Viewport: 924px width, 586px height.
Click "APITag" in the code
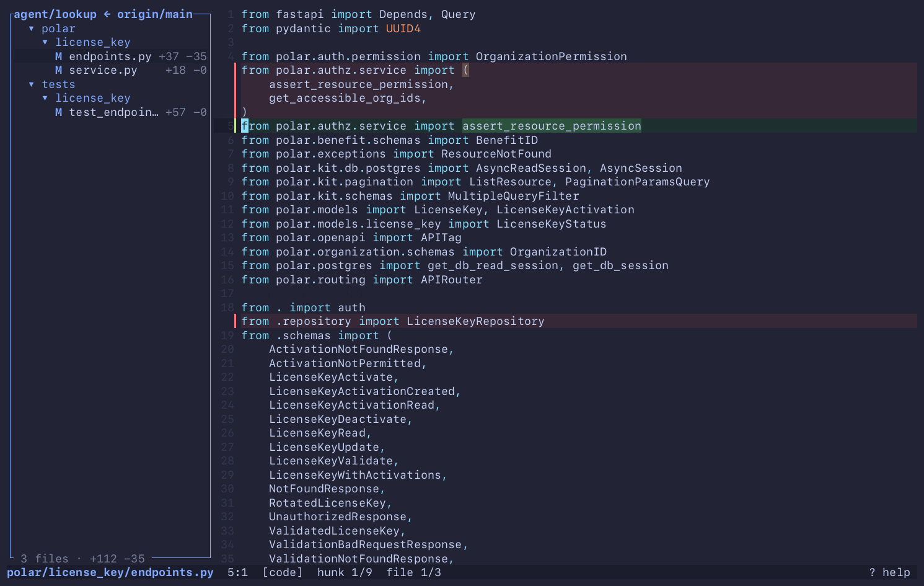[441, 238]
